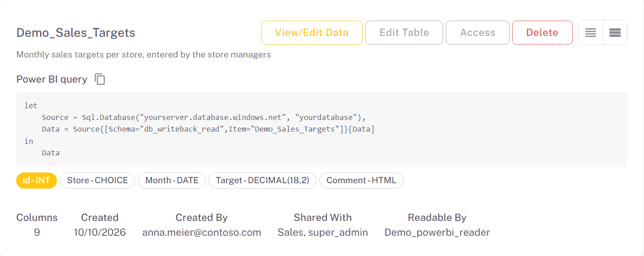Open the Access settings button
The height and width of the screenshot is (256, 644).
tap(478, 32)
